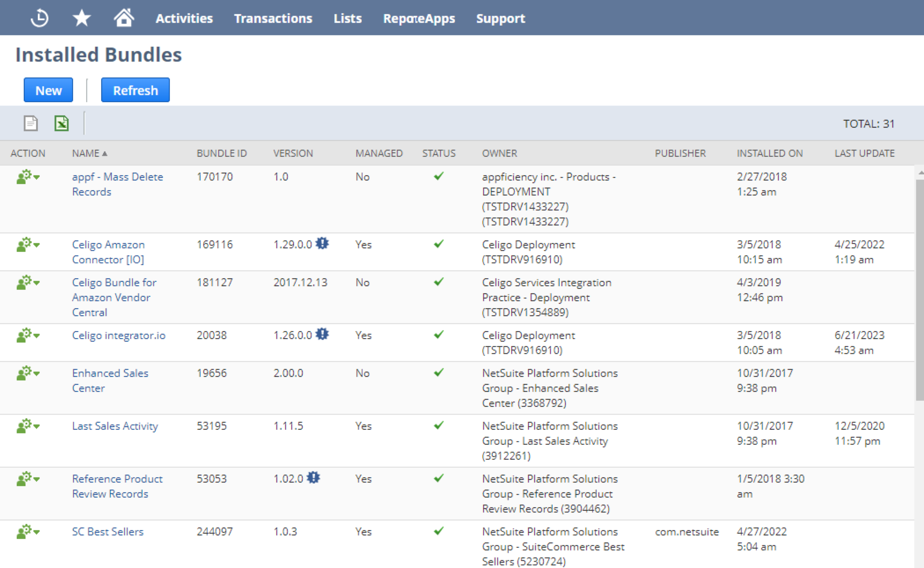The height and width of the screenshot is (568, 924).
Task: Click status checkmark for appf Mass Delete Records
Action: [439, 176]
